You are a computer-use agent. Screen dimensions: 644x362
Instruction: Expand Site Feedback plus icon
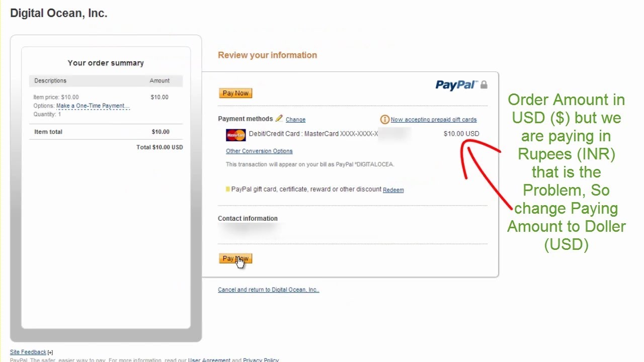point(50,352)
